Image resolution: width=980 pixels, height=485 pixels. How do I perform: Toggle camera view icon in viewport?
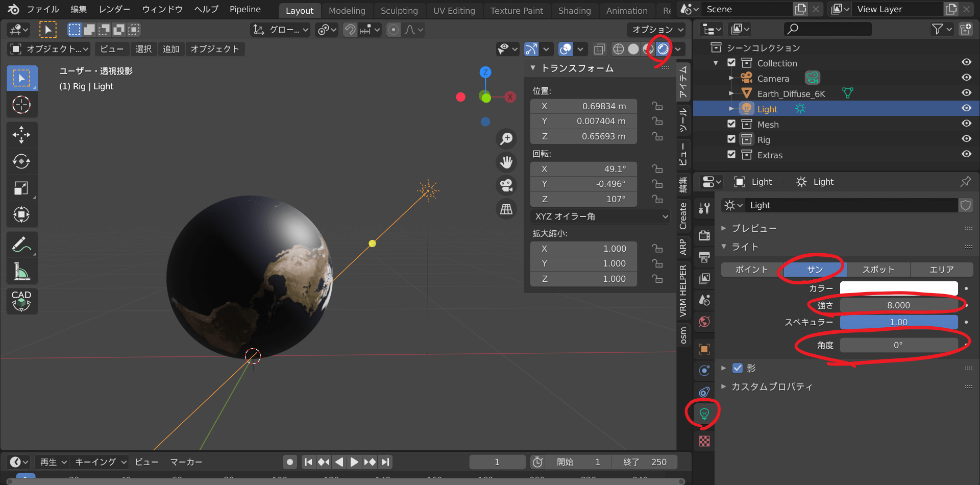tap(506, 186)
